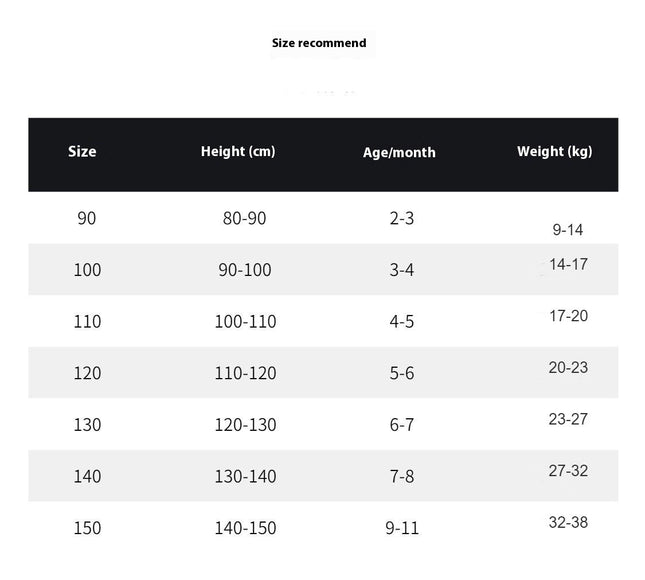This screenshot has width=645, height=580.
Task: Select size 140 cell
Action: click(87, 476)
